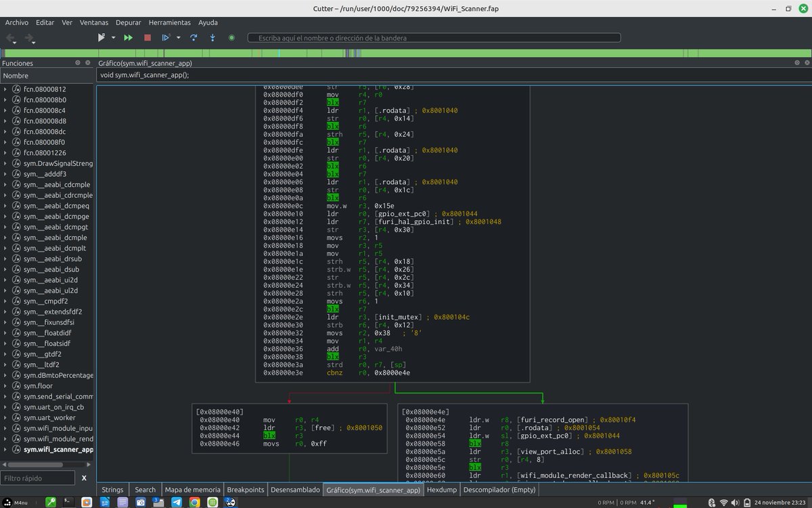Click the Nombre column header

(47, 76)
